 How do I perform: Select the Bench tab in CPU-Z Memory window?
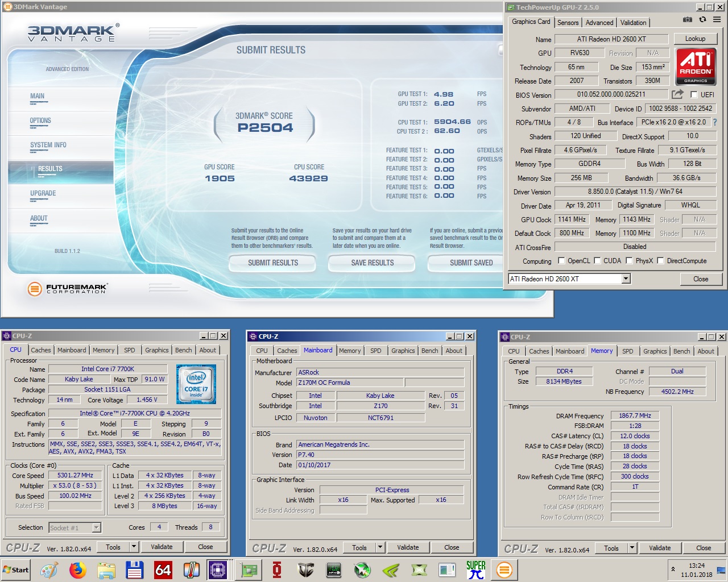(x=681, y=351)
